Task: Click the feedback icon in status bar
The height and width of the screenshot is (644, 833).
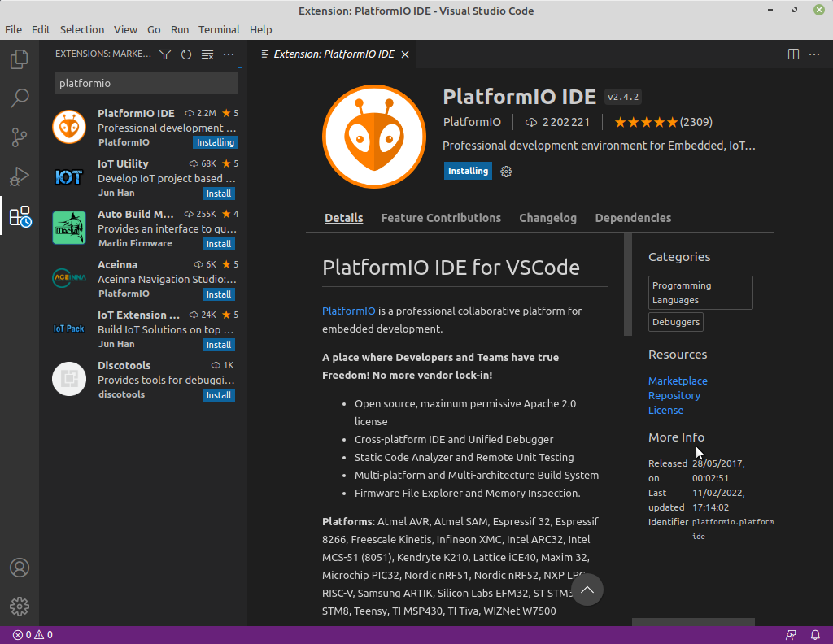Action: click(791, 635)
